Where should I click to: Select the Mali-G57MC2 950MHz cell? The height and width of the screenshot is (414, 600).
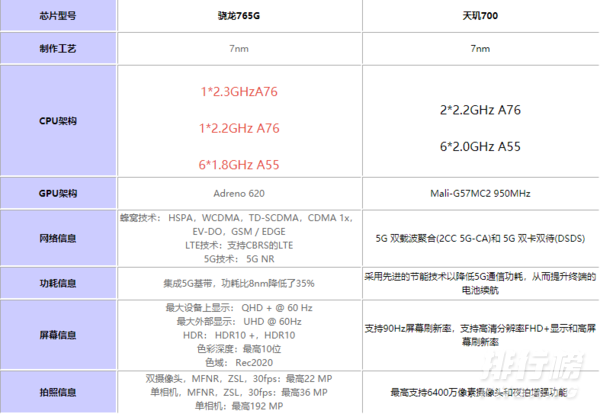point(480,194)
